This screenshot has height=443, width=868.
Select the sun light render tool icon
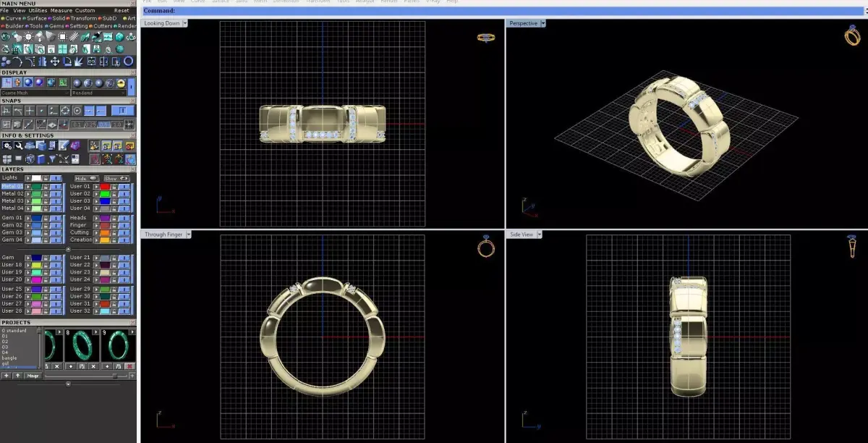click(x=28, y=37)
